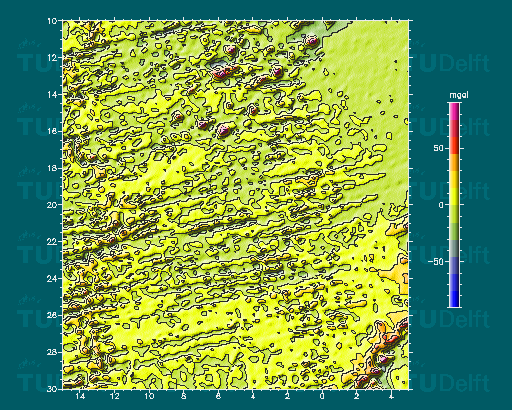Click the magenta anomaly peak near latitude 11
The width and height of the screenshot is (512, 410).
click(312, 41)
